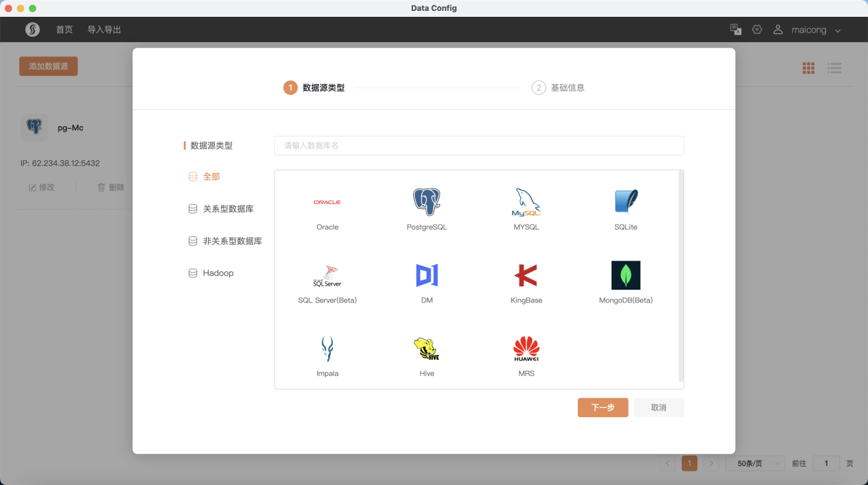Open the 导入导出 menu item
868x485 pixels.
point(104,30)
